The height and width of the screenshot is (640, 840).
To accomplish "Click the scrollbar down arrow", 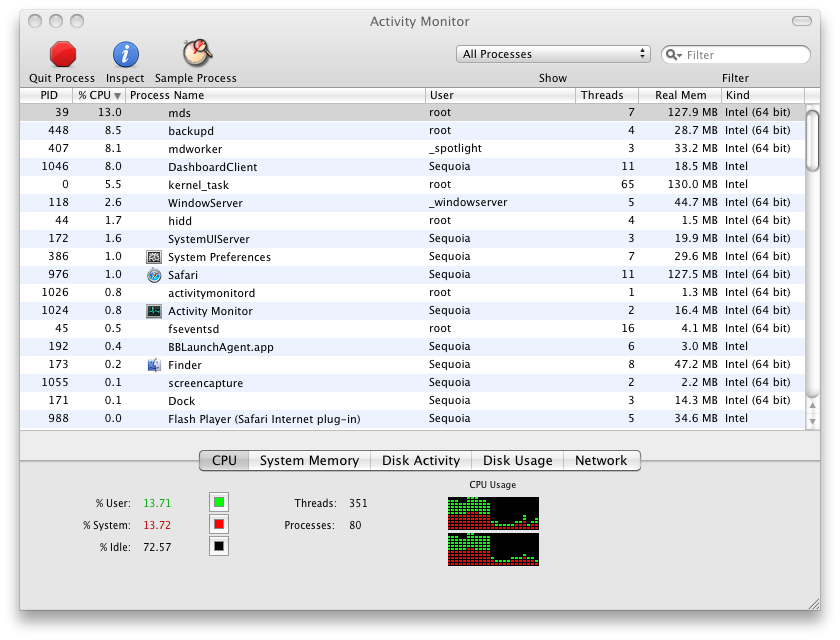I will 812,421.
